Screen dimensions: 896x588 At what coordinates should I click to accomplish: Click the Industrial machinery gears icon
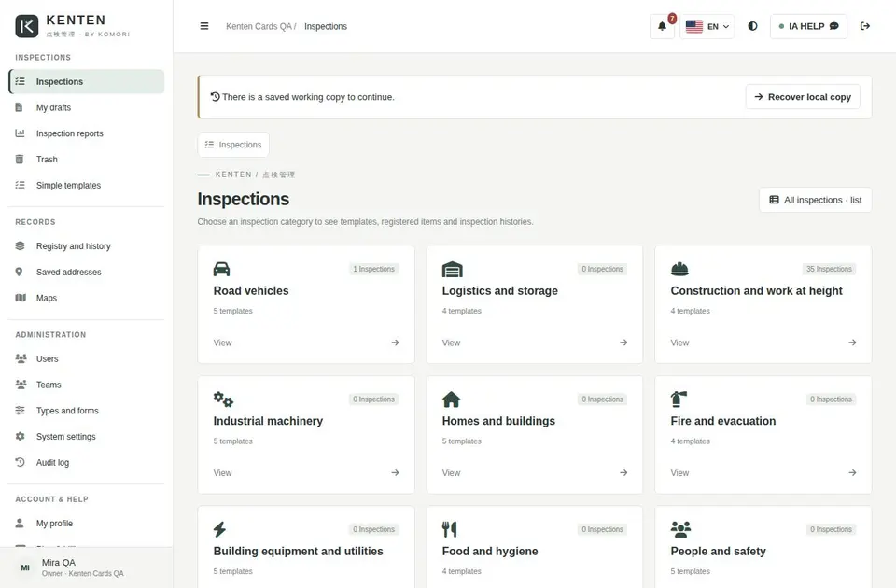tap(223, 399)
